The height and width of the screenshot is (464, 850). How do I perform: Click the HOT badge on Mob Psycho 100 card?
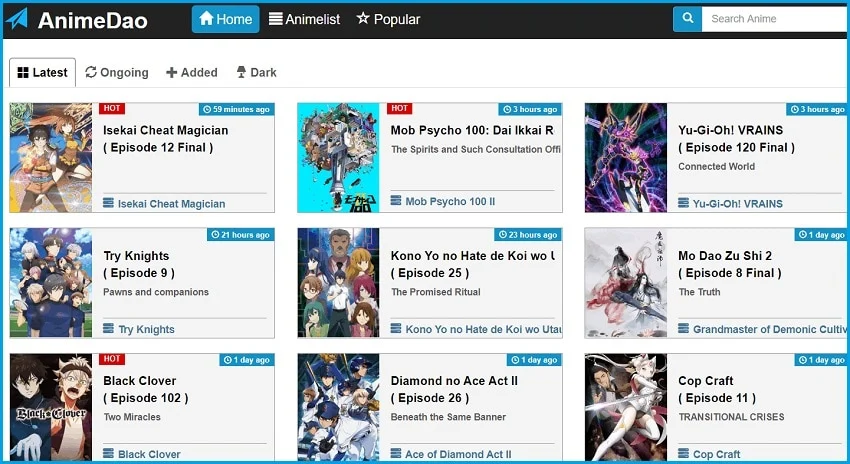(400, 108)
